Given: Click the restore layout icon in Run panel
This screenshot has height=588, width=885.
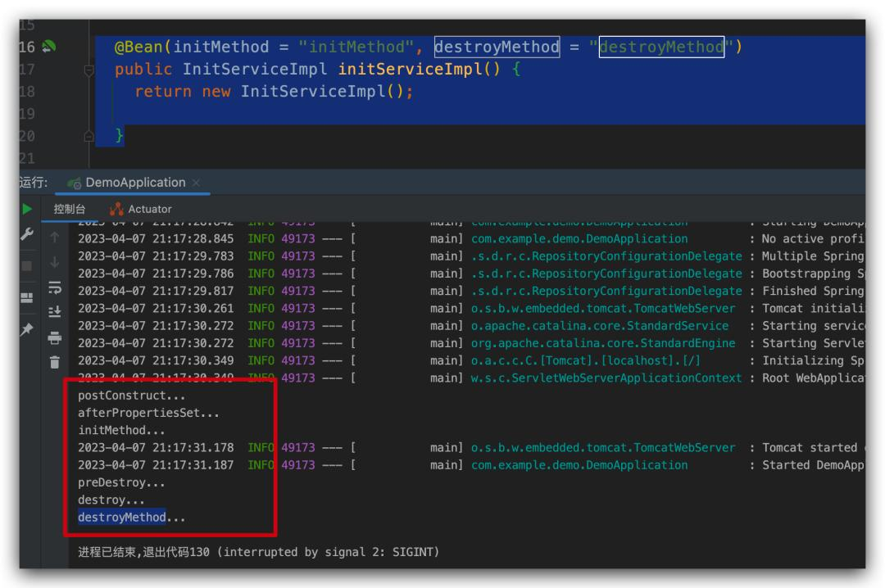Looking at the screenshot, I should tap(26, 297).
